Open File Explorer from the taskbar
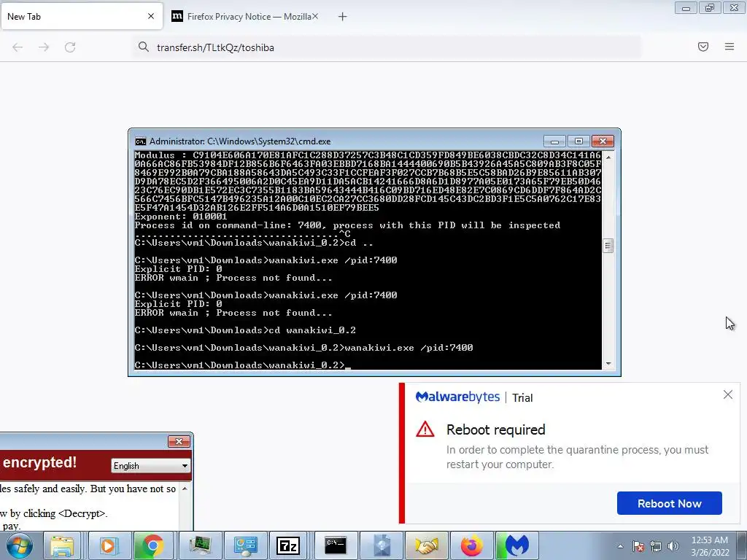This screenshot has width=747, height=560. tap(63, 545)
